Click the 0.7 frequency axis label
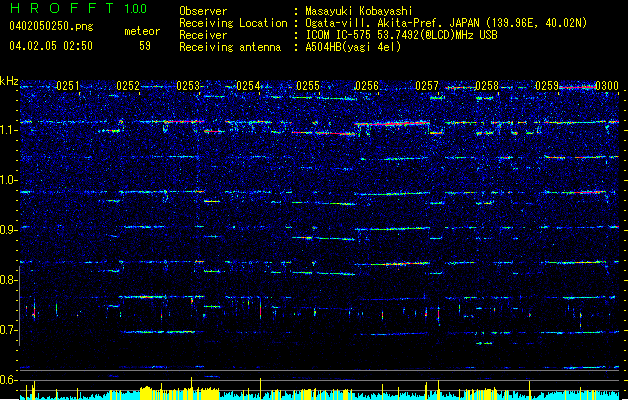The height and width of the screenshot is (400, 629). (8, 330)
